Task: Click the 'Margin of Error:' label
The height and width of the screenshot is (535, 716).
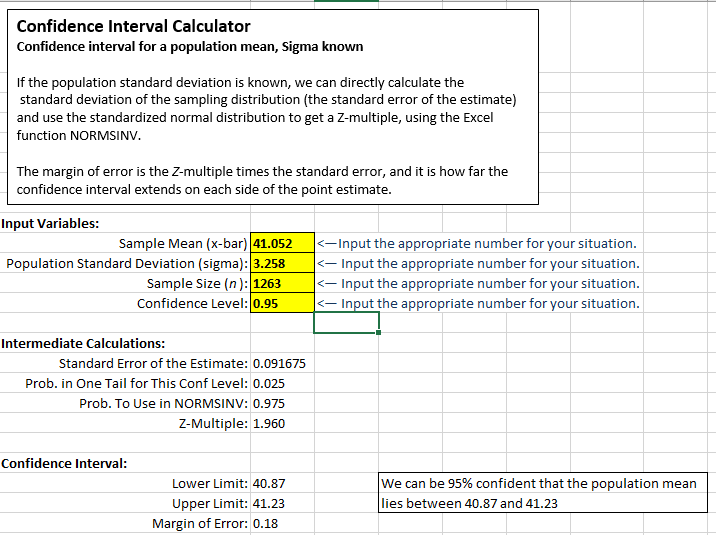Action: [x=200, y=524]
